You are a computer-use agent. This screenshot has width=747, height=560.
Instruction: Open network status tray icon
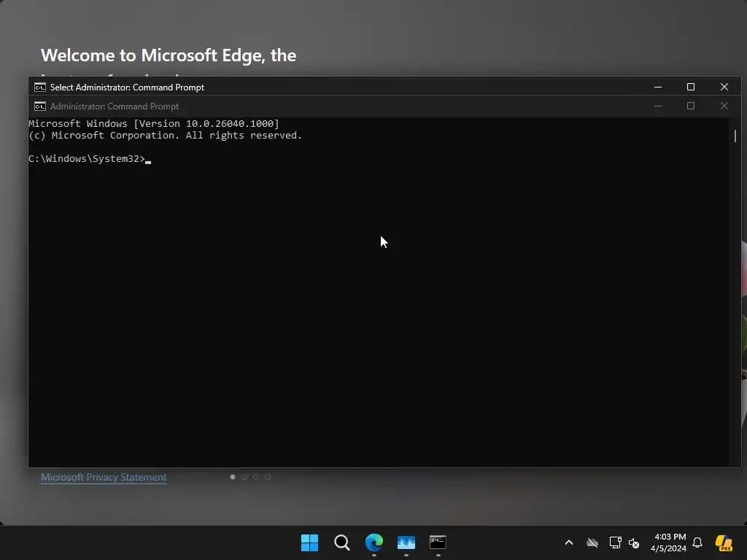pos(615,542)
